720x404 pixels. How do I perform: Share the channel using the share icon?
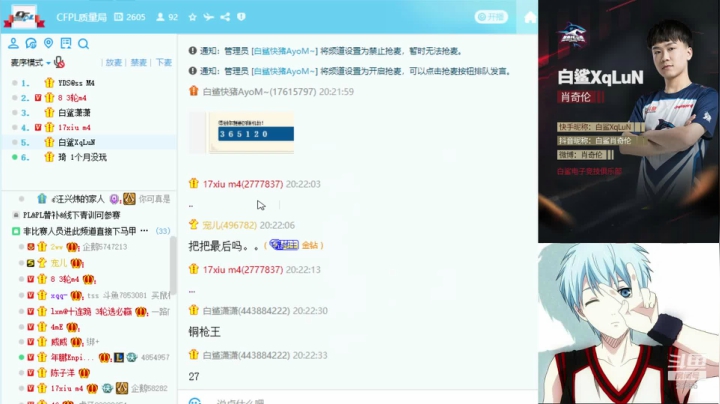pyautogui.click(x=225, y=17)
